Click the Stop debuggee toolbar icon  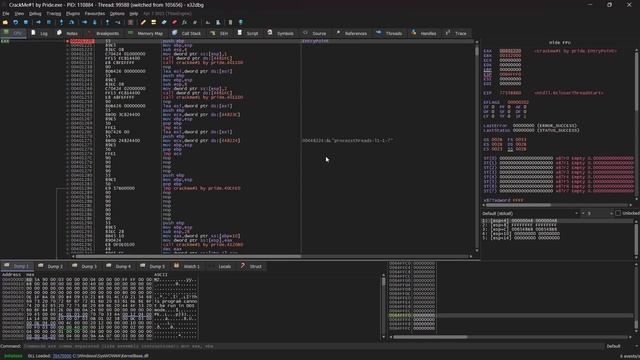click(26, 22)
